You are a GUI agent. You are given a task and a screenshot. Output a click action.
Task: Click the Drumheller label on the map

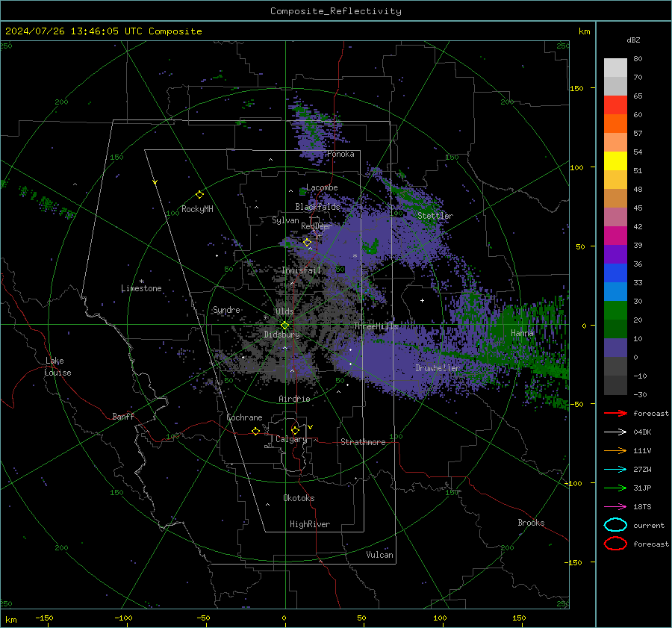(438, 368)
